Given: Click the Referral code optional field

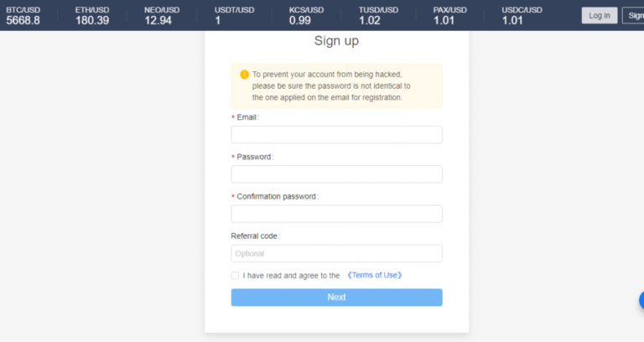Looking at the screenshot, I should (337, 253).
